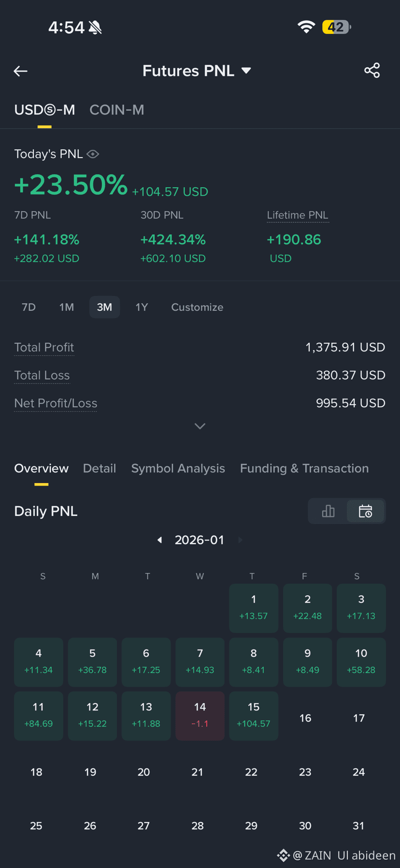Tap the Net Profit/Loss label

point(56,403)
